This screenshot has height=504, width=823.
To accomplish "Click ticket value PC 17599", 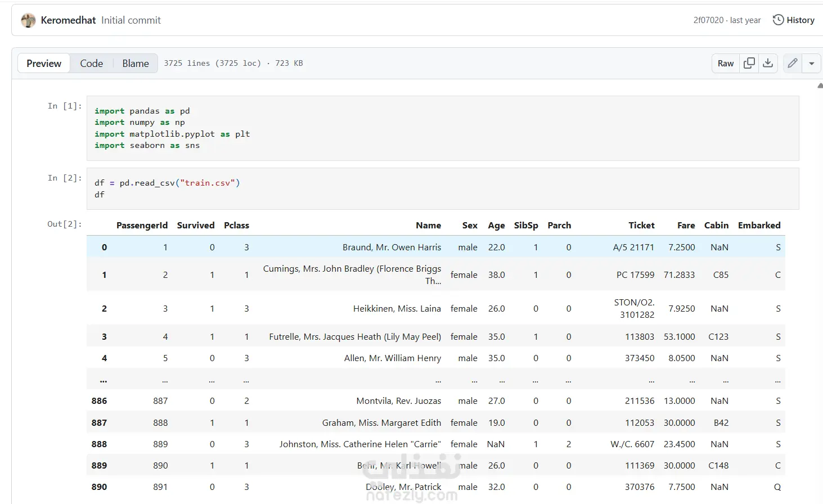I will (636, 274).
